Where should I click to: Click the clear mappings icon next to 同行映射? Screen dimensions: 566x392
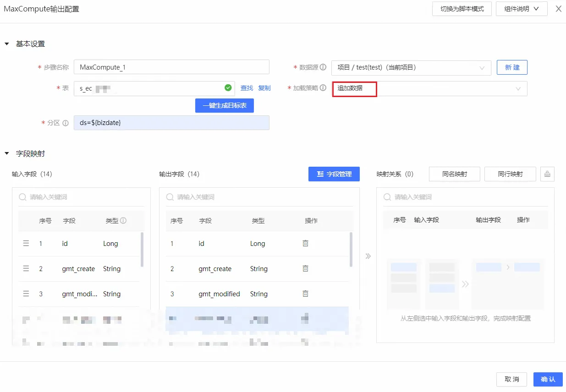(547, 174)
